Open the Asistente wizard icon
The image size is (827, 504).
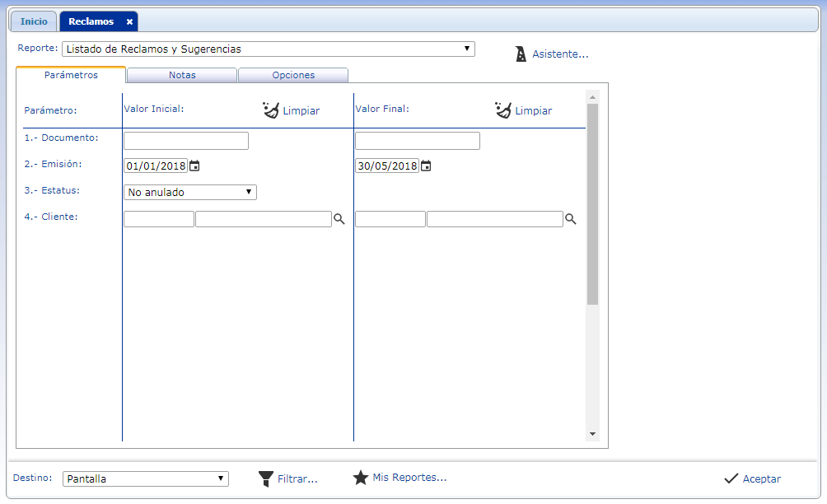(521, 54)
